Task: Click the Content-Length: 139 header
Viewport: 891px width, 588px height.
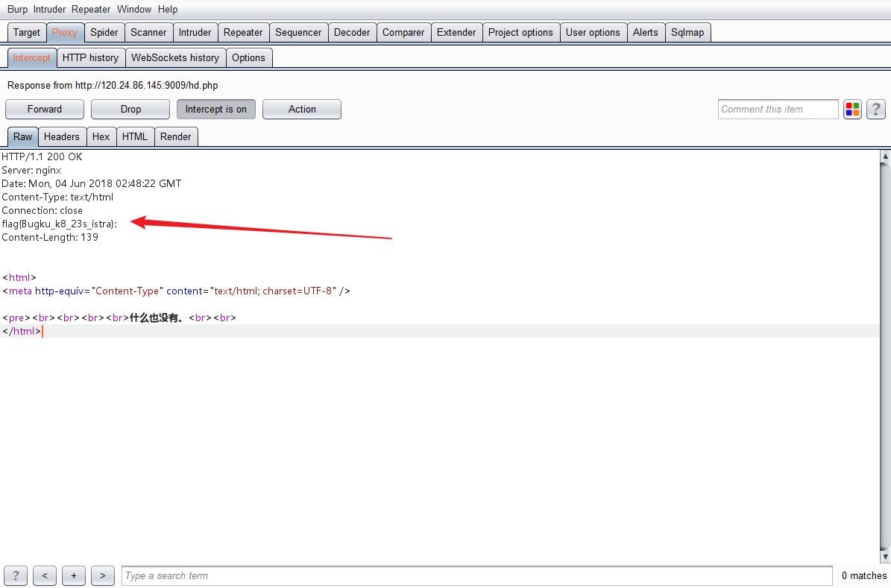Action: [50, 238]
